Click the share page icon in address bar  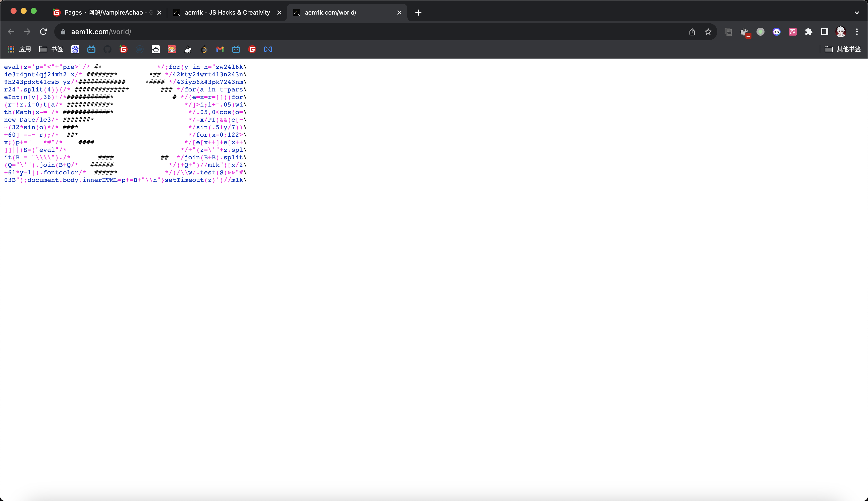692,32
